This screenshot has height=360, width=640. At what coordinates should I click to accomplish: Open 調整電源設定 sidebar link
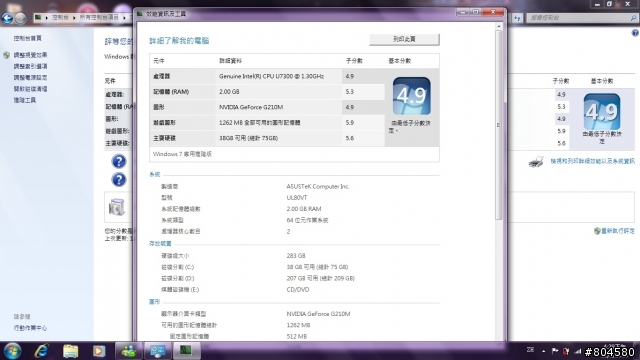click(x=30, y=77)
